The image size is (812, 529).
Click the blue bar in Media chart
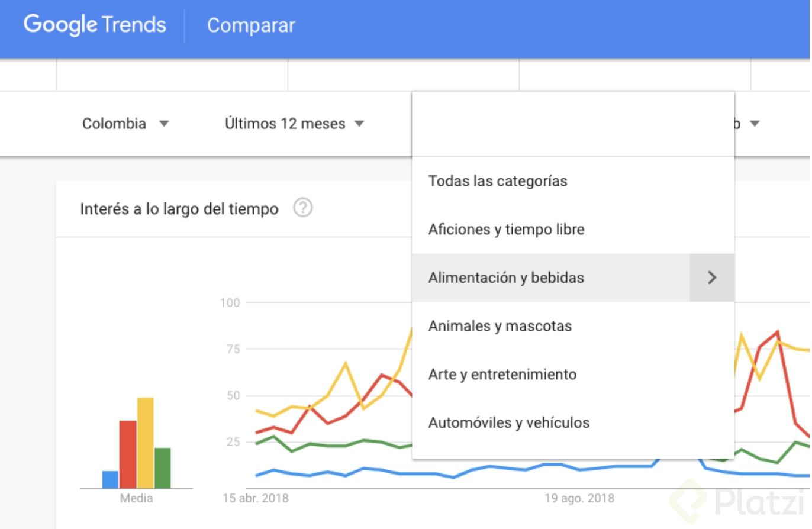point(110,479)
